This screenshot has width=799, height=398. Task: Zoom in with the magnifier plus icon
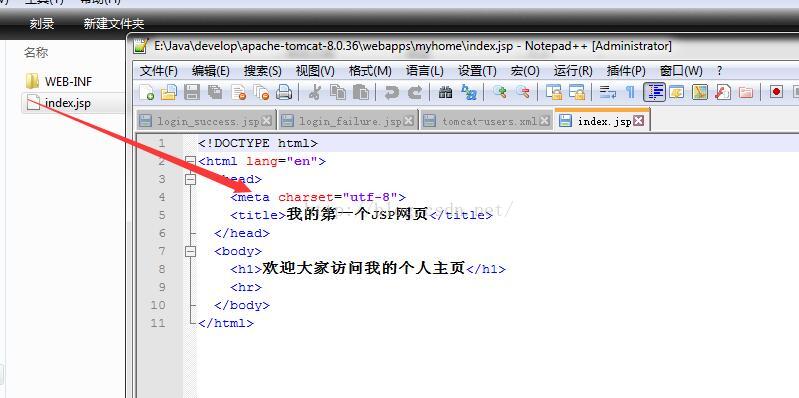(500, 92)
